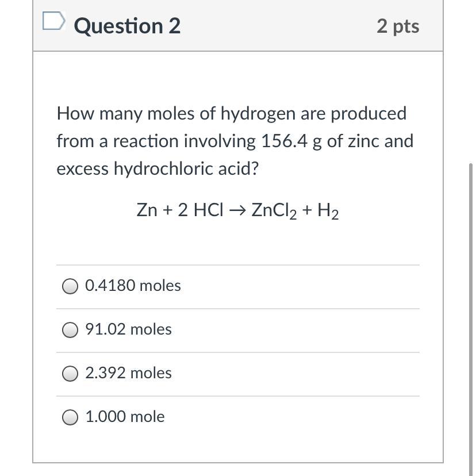Flag Question 2 using the flag icon
Viewport: 476px width, 476px height.
(53, 21)
